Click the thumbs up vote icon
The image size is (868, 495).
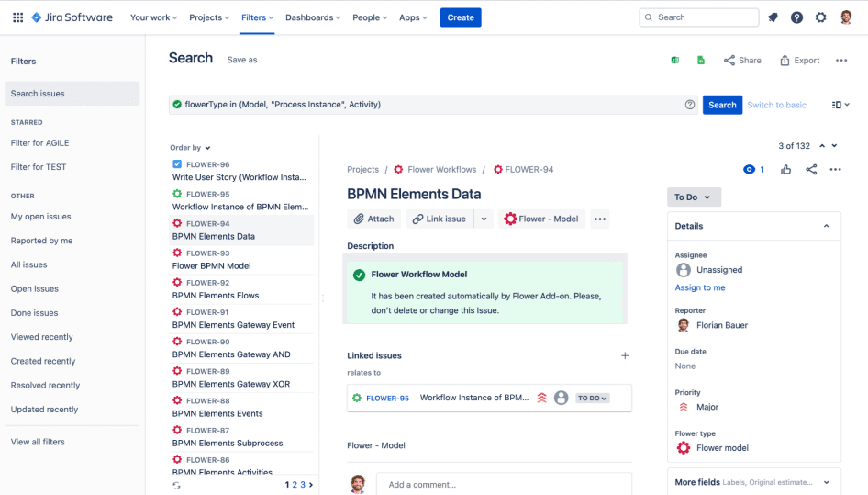click(786, 170)
